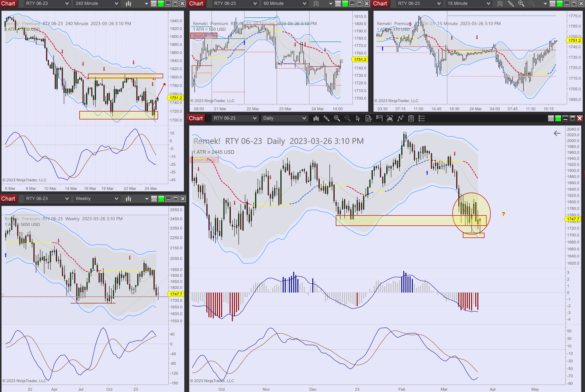585x392 pixels.
Task: Click Short Setup label on Daily chart
Action: (x=204, y=160)
